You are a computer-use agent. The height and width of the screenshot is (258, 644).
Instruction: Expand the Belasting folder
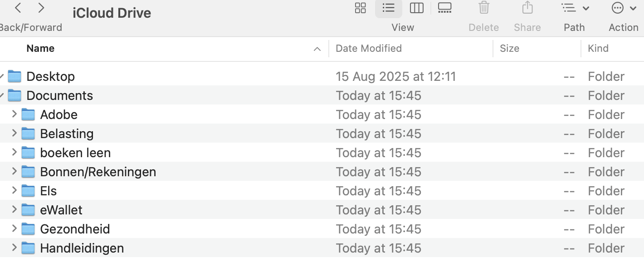[x=14, y=133]
